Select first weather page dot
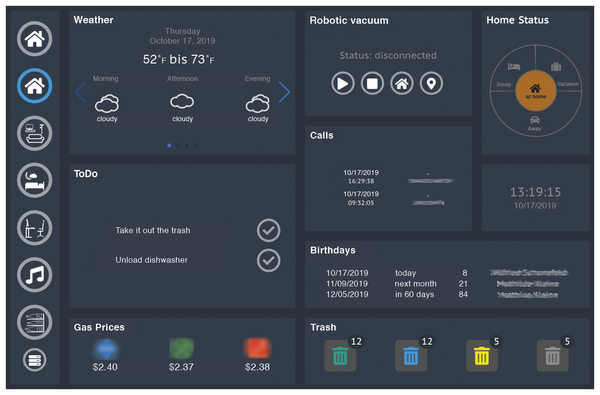The image size is (600, 395). click(x=169, y=145)
